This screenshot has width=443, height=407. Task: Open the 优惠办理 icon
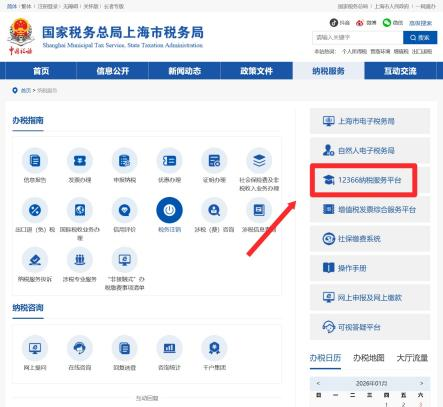(169, 161)
